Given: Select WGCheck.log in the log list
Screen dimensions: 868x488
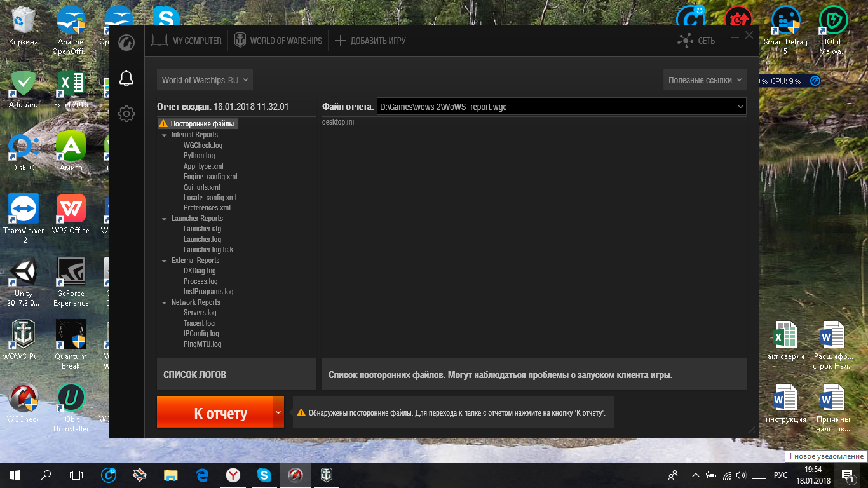Looking at the screenshot, I should click(203, 146).
